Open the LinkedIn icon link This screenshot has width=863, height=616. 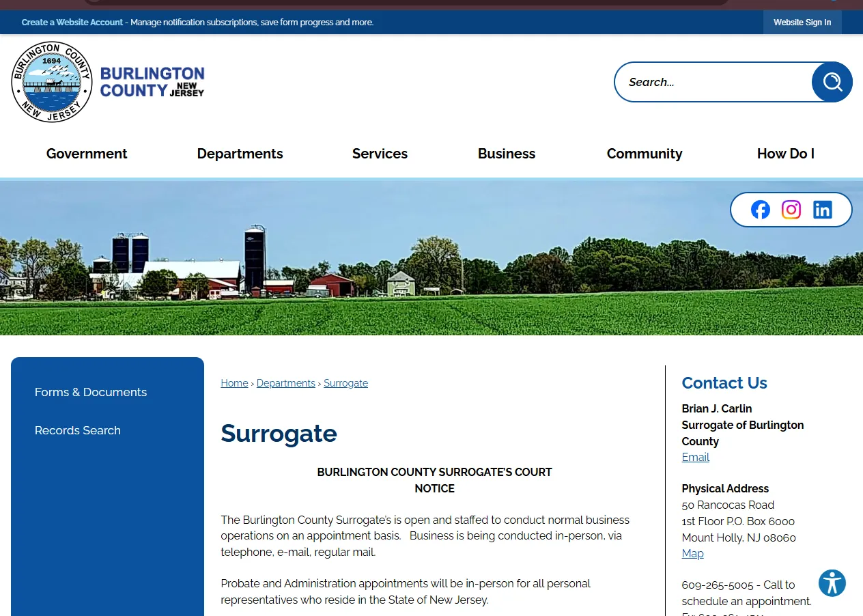coord(823,210)
